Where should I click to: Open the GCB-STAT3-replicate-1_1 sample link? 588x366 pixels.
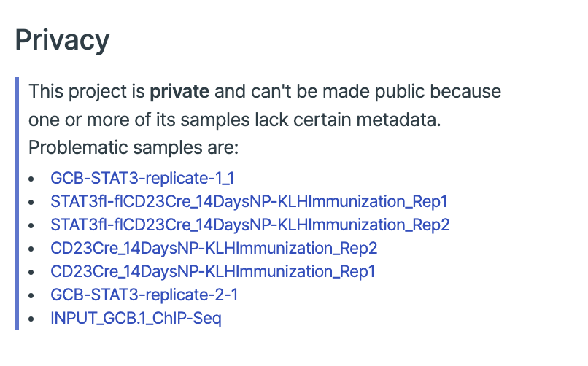(x=142, y=177)
